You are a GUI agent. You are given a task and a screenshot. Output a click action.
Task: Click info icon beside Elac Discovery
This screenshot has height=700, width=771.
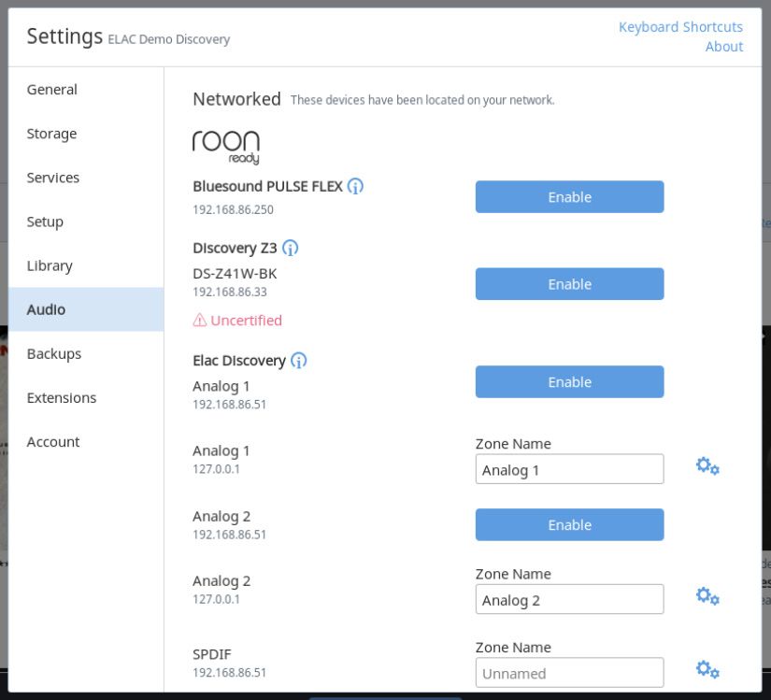(x=298, y=361)
